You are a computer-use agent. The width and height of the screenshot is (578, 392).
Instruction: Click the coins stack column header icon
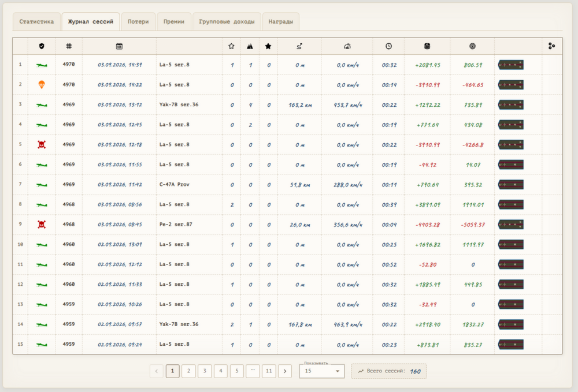(427, 46)
